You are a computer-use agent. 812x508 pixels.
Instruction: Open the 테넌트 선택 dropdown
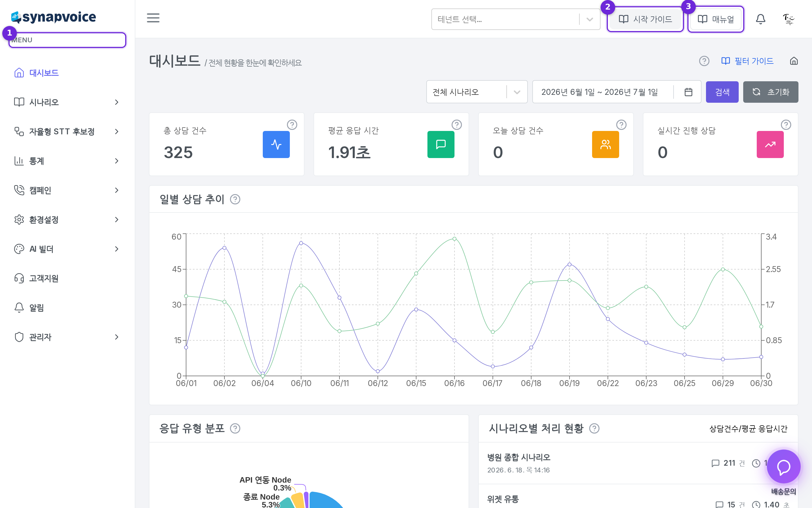click(516, 19)
